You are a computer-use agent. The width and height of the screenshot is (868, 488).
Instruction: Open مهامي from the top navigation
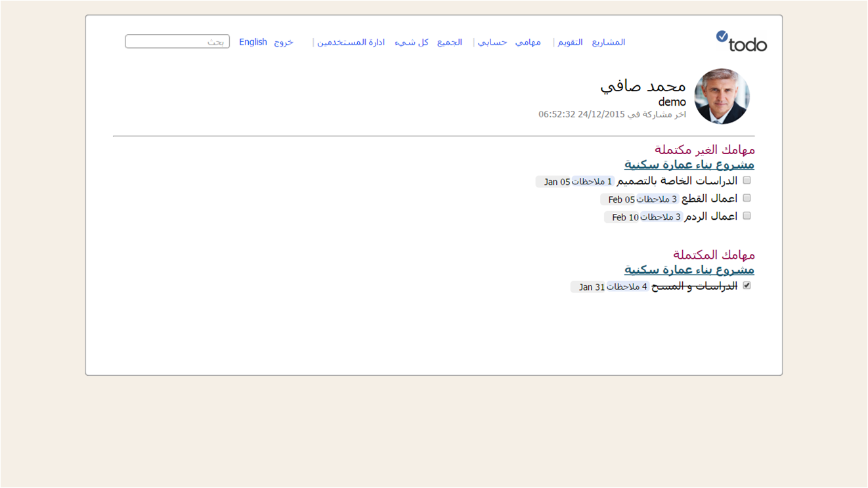tap(528, 42)
